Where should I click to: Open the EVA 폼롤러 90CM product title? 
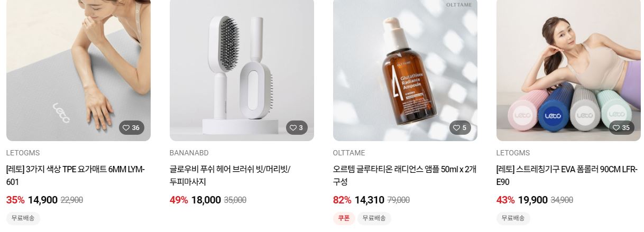pos(567,175)
